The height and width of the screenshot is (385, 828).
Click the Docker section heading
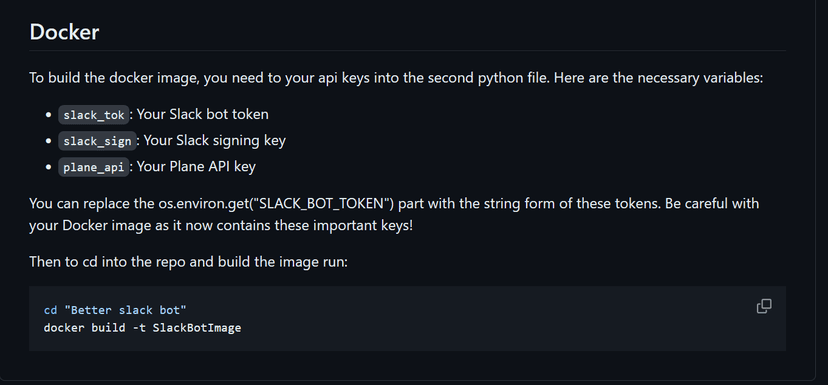tap(64, 32)
